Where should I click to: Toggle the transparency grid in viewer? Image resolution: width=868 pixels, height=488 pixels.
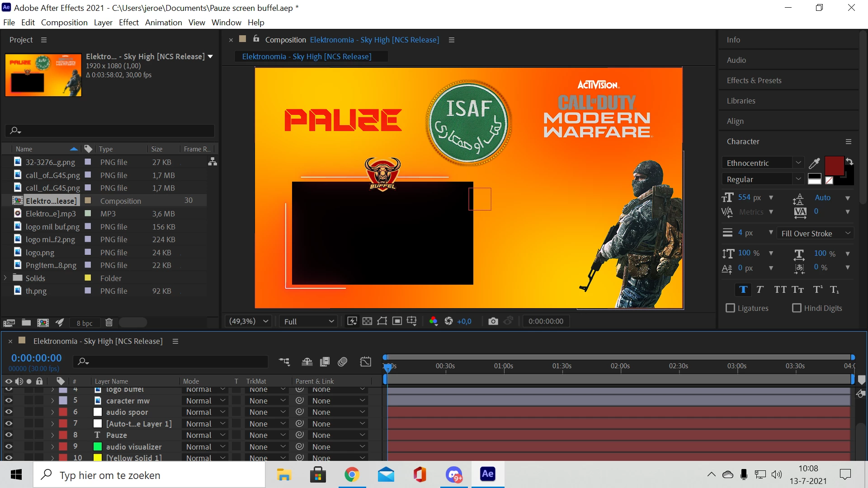tap(367, 321)
